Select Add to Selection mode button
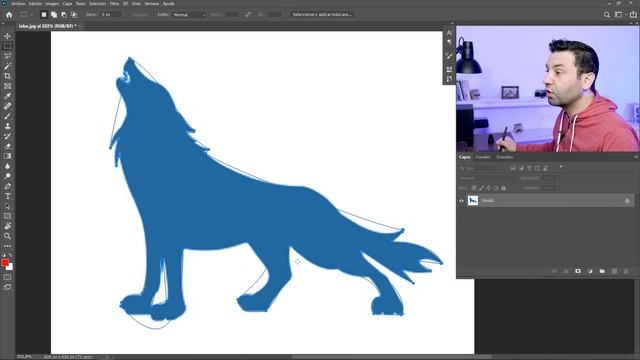Image resolution: width=640 pixels, height=360 pixels. click(x=54, y=15)
